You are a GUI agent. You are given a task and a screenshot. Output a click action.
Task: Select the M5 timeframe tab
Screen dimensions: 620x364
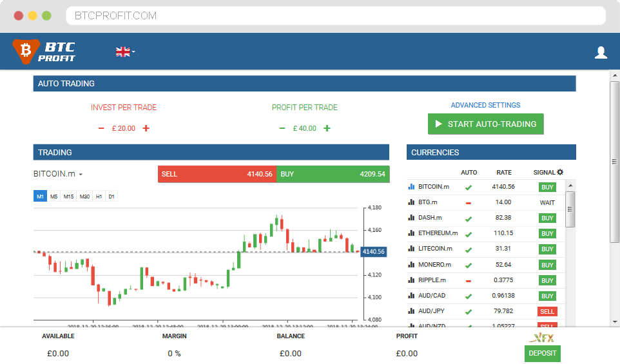pos(53,196)
